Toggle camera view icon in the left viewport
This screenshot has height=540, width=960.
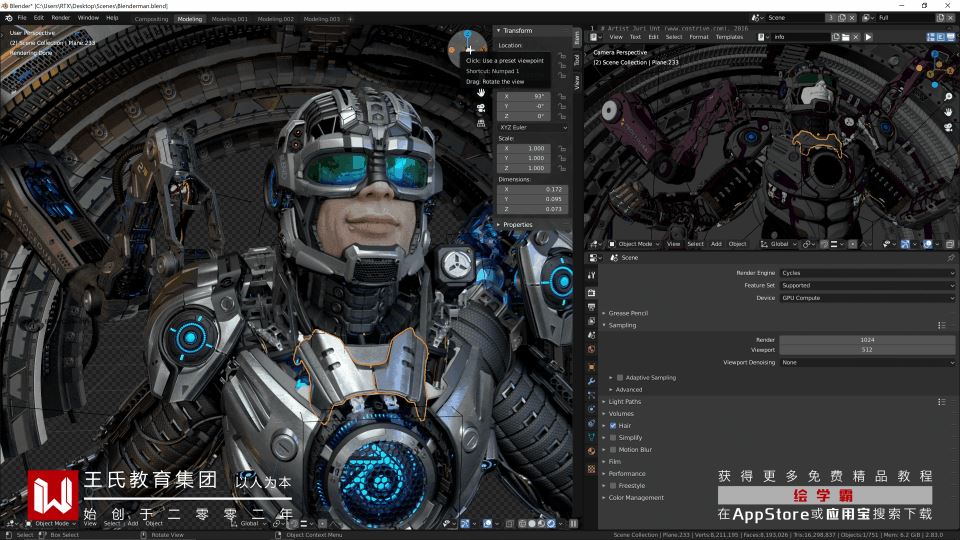(x=481, y=108)
